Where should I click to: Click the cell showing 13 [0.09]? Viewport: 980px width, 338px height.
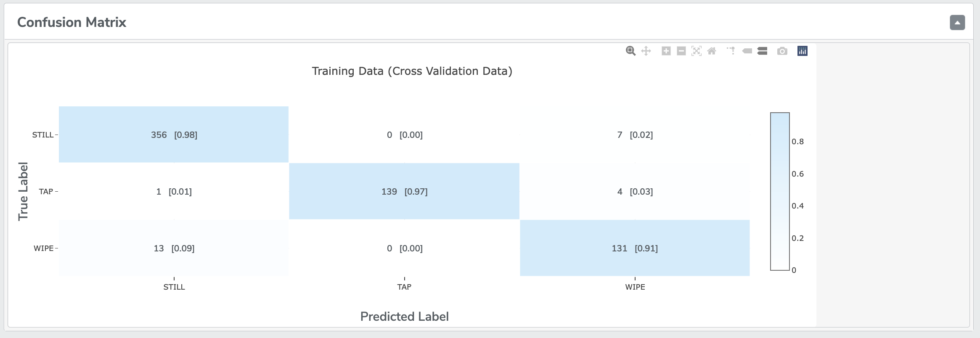174,248
